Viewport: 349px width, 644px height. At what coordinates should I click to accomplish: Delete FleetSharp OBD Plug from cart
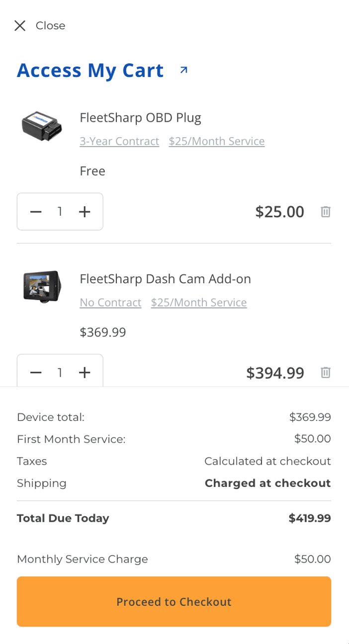coord(326,212)
